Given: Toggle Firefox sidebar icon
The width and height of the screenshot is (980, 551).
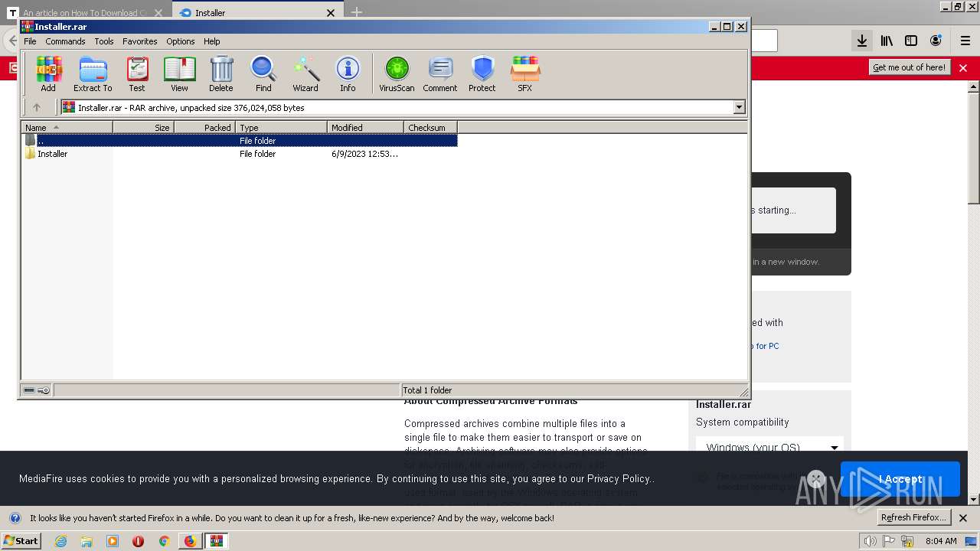Looking at the screenshot, I should (x=911, y=41).
